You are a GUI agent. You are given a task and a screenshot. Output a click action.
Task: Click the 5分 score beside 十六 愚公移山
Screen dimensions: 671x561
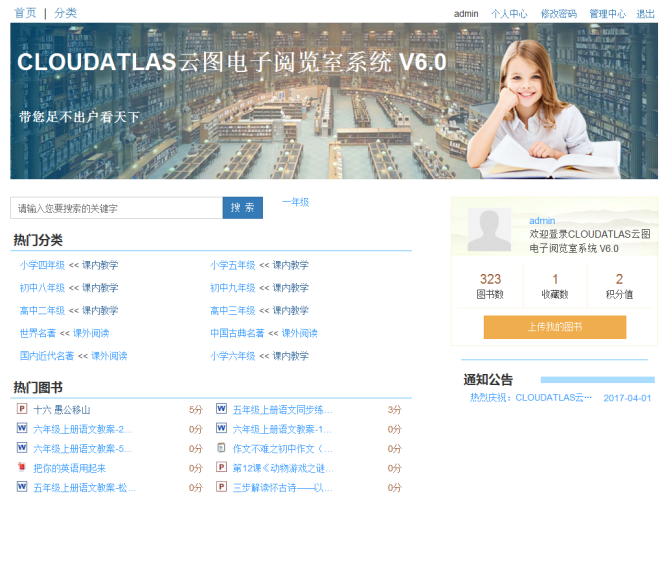[196, 410]
